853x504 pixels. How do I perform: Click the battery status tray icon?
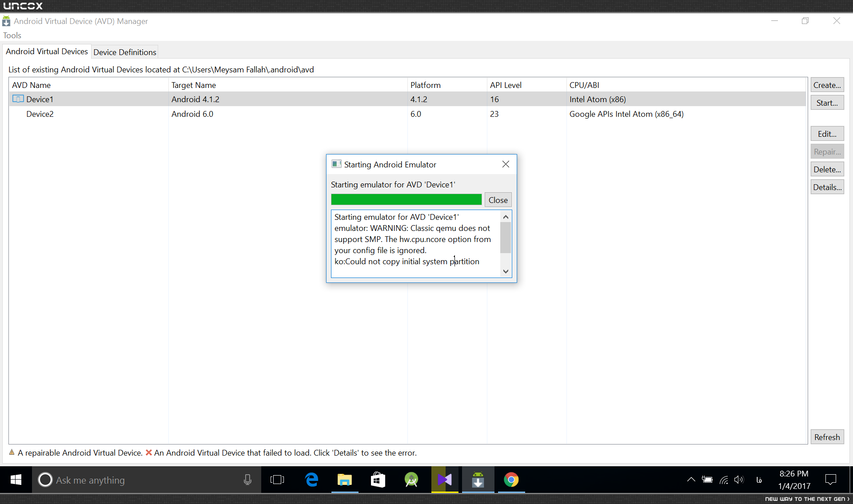tap(707, 480)
